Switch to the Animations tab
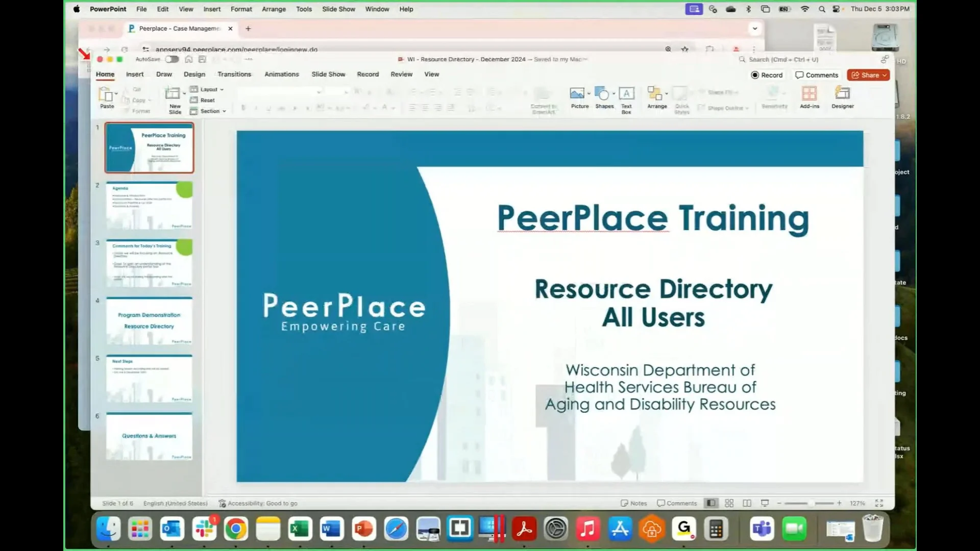The width and height of the screenshot is (980, 551). [281, 74]
